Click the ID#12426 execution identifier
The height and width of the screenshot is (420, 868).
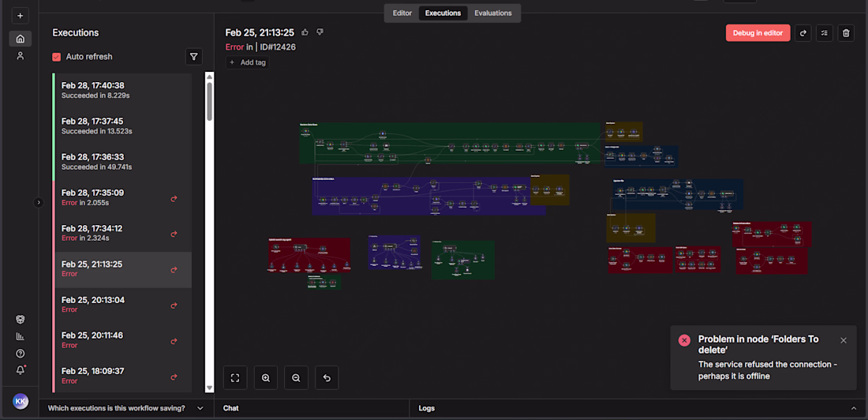pos(278,47)
